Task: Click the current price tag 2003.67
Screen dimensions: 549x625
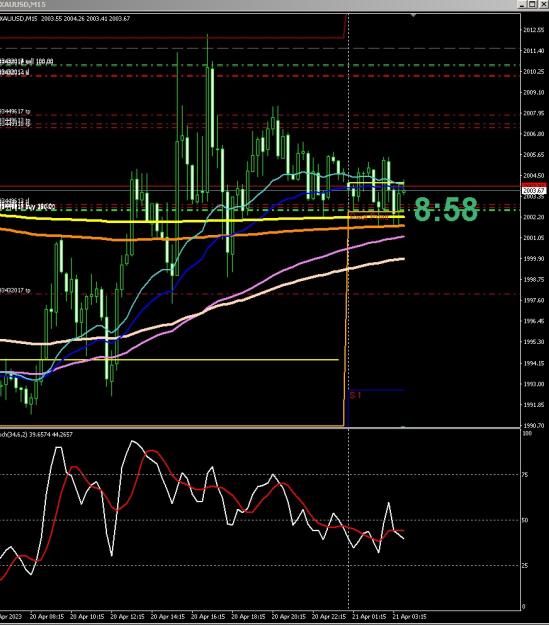Action: [x=534, y=191]
